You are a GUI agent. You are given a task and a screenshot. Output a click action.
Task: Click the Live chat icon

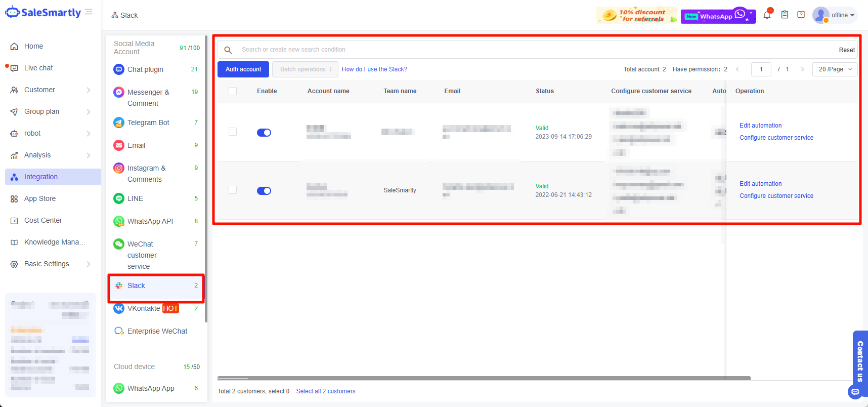pyautogui.click(x=14, y=68)
